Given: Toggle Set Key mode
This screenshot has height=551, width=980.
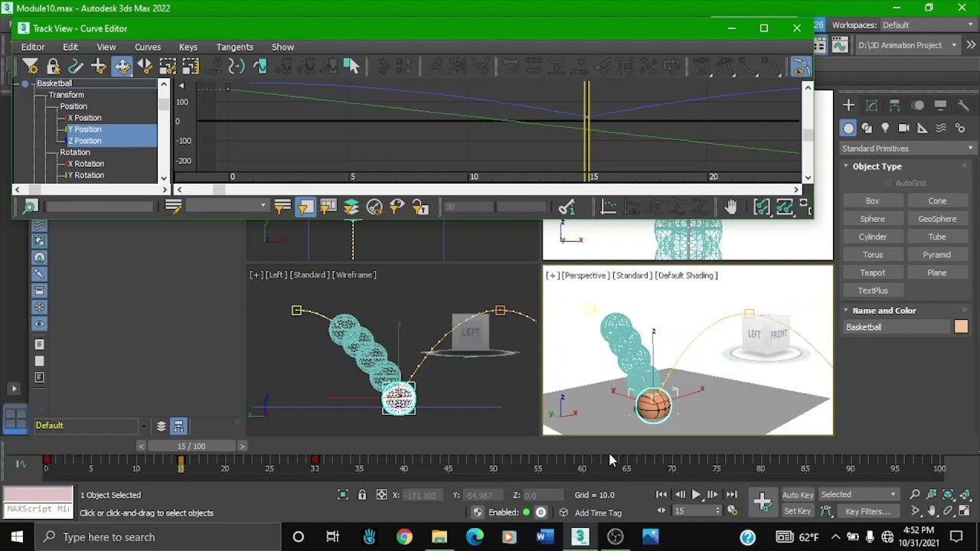Looking at the screenshot, I should [797, 511].
